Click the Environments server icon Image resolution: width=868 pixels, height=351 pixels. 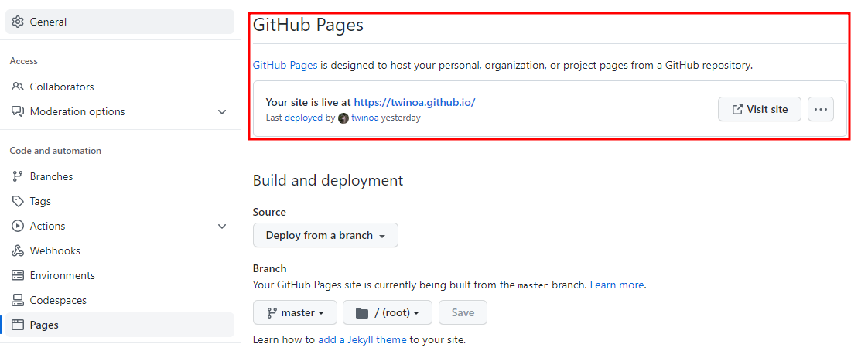[x=18, y=275]
